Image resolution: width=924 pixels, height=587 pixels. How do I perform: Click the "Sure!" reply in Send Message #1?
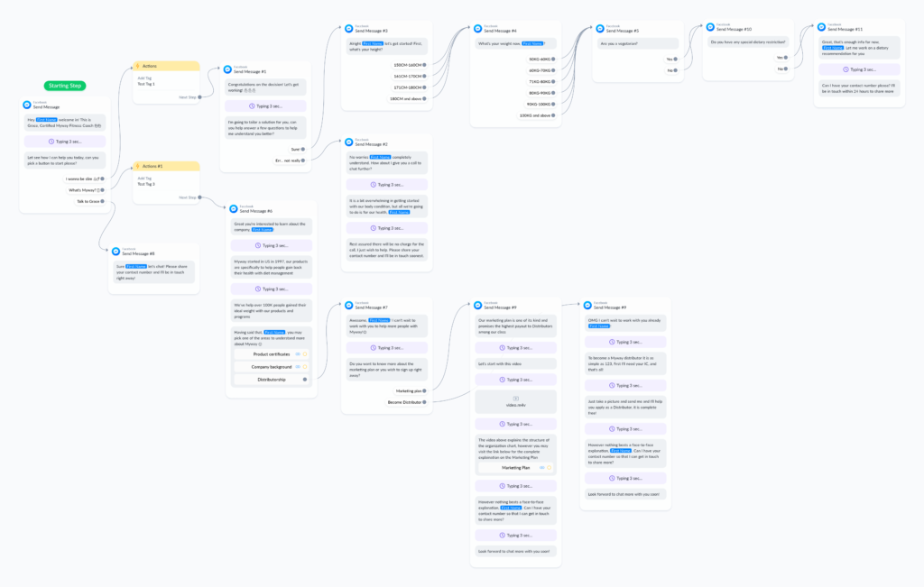[x=298, y=150]
